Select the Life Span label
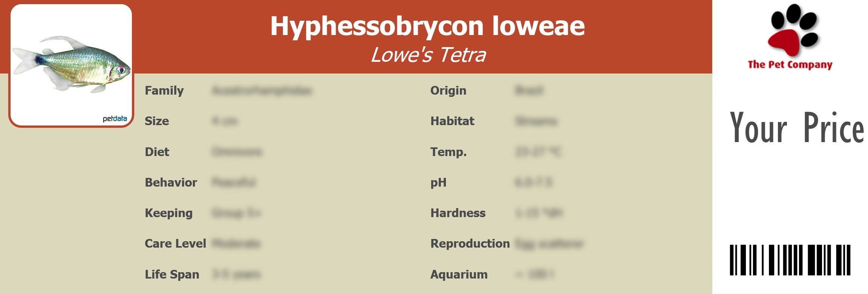Viewport: 868px width, 294px height. pos(172,274)
